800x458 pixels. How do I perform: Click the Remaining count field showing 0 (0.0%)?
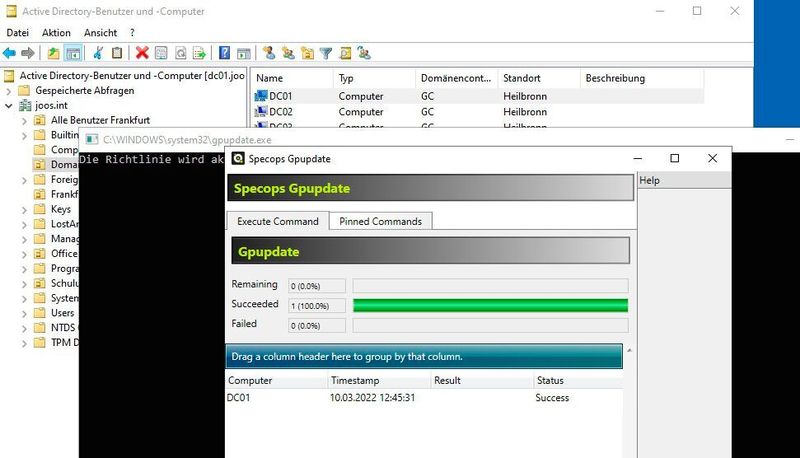coord(317,286)
